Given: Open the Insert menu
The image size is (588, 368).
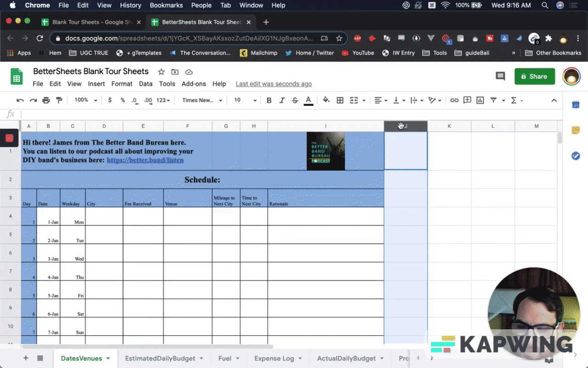Looking at the screenshot, I should tap(96, 84).
